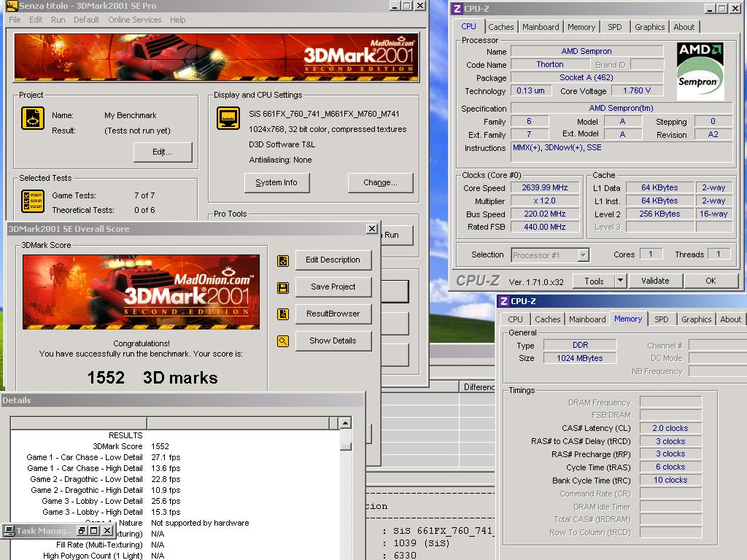The height and width of the screenshot is (560, 747).
Task: Click the System Info button
Action: 276,182
